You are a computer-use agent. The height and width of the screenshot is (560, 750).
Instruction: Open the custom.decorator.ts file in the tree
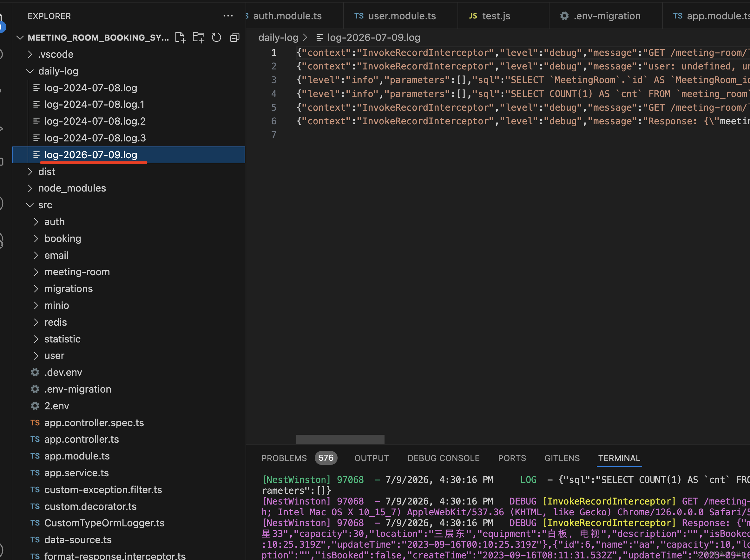pos(90,506)
